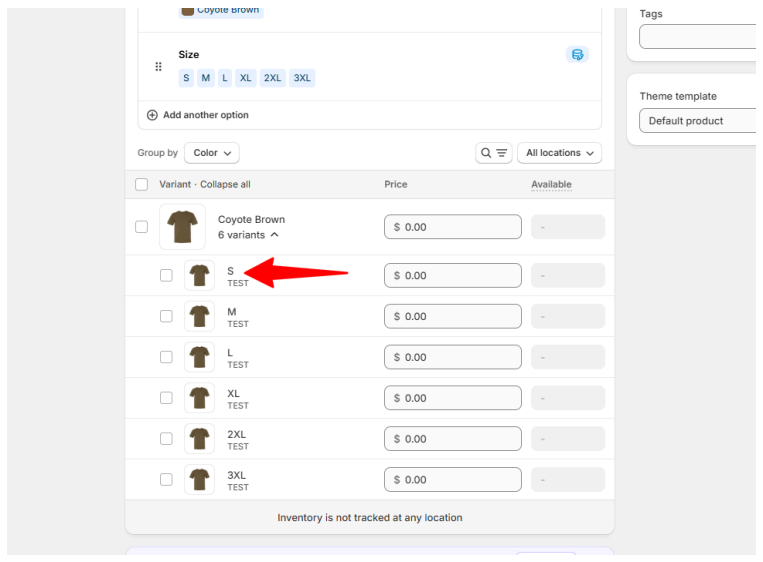This screenshot has width=763, height=562.
Task: Click the XL variant t-shirt image
Action: tap(200, 398)
